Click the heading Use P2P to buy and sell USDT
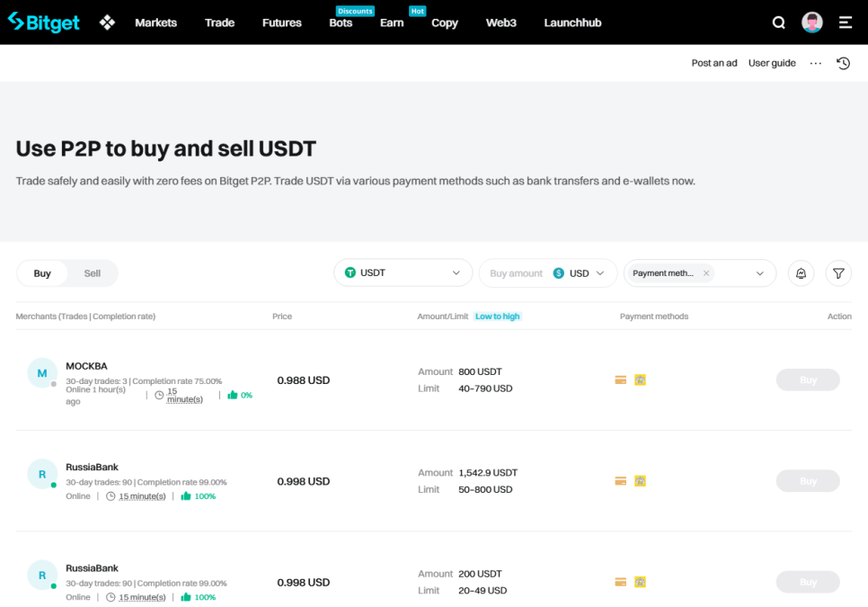The width and height of the screenshot is (868, 607). pyautogui.click(x=165, y=149)
